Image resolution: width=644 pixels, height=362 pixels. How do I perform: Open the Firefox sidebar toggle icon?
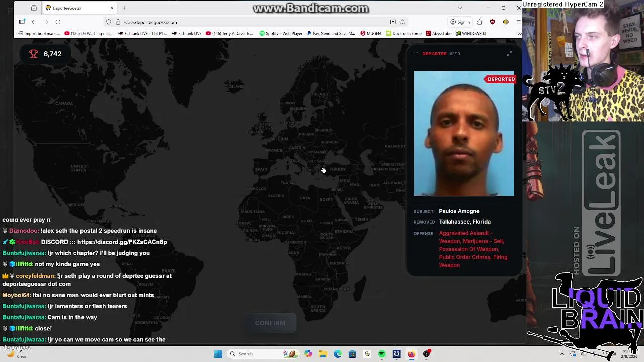tap(22, 22)
